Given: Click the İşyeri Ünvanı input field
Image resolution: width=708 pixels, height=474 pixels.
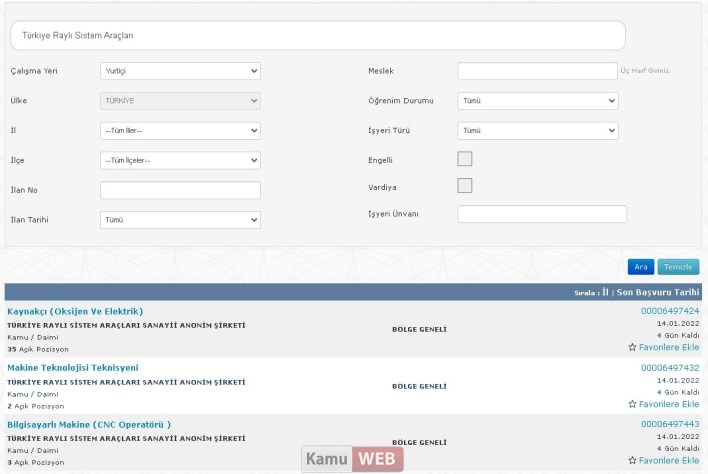Looking at the screenshot, I should (542, 214).
